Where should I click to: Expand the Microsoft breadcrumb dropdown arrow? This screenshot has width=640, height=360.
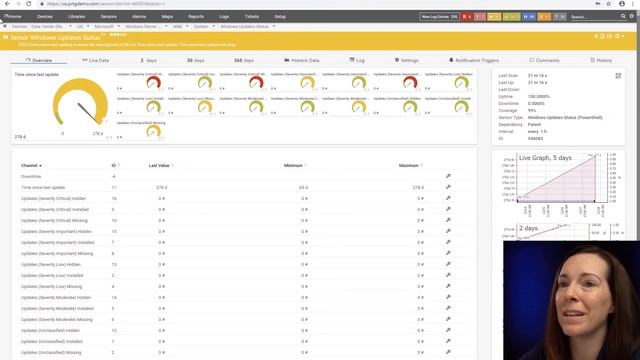point(119,26)
